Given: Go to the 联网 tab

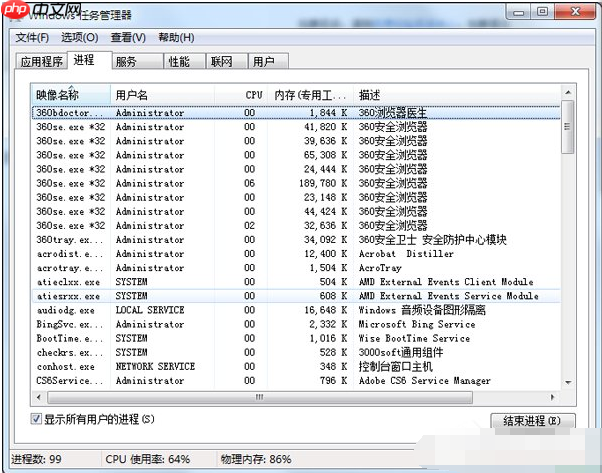Looking at the screenshot, I should (x=227, y=61).
